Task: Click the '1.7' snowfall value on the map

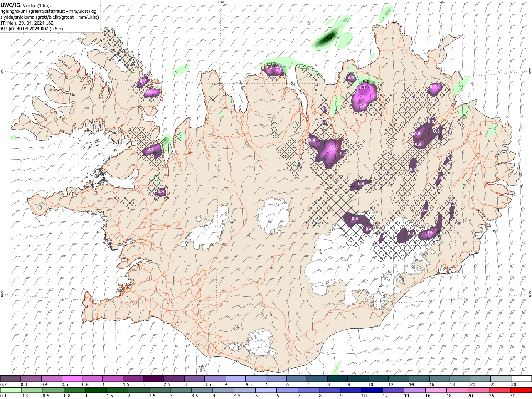Action: click(x=362, y=87)
